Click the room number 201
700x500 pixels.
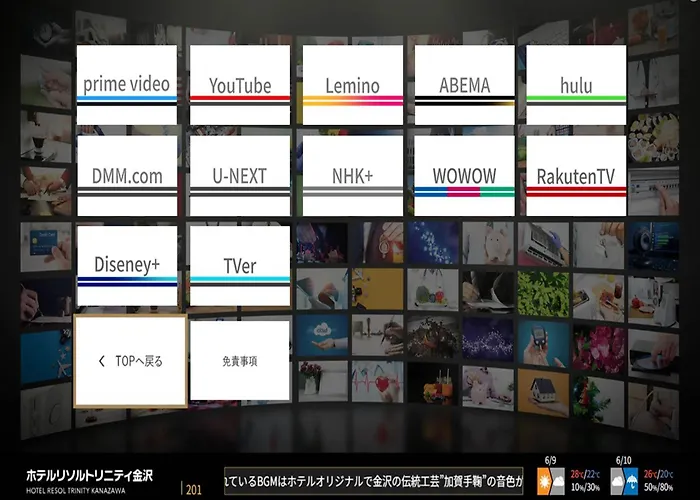[193, 490]
